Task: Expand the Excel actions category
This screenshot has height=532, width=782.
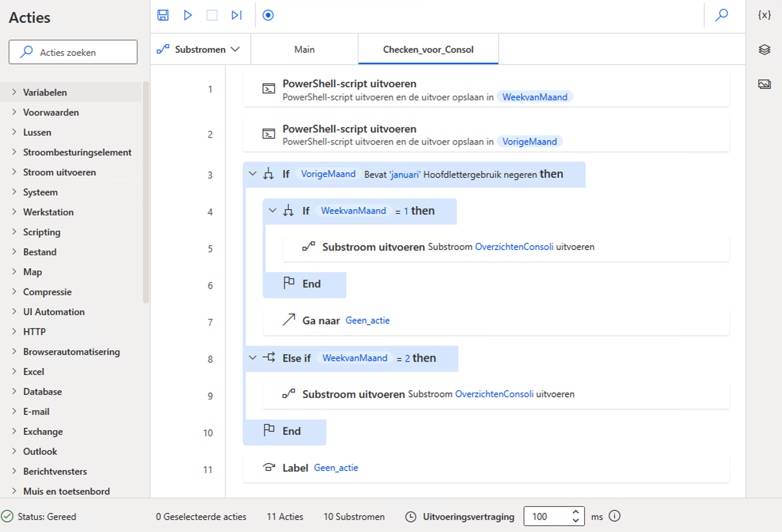Action: [33, 371]
